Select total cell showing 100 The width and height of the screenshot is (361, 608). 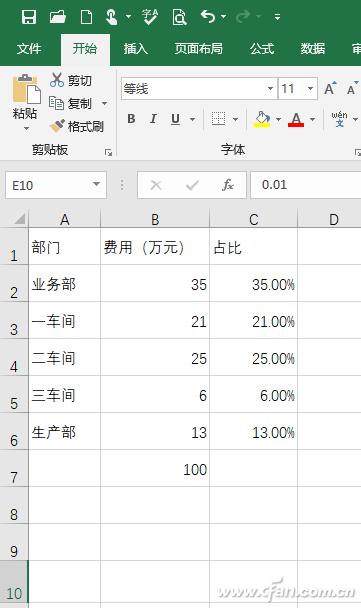pyautogui.click(x=155, y=468)
